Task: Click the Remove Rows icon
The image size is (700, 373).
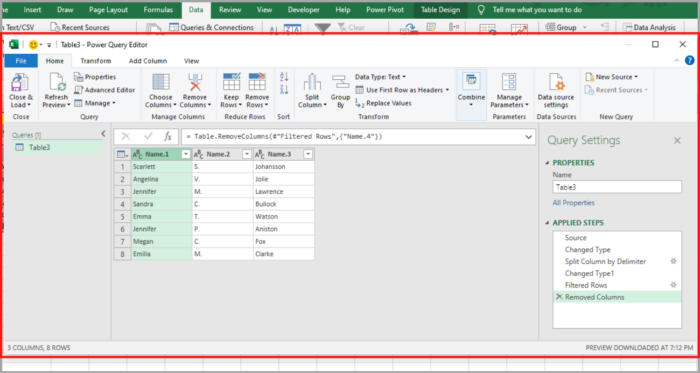Action: [x=257, y=82]
